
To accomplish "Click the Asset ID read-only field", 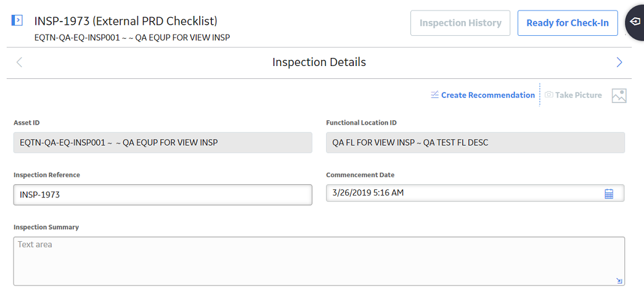I will coord(163,142).
